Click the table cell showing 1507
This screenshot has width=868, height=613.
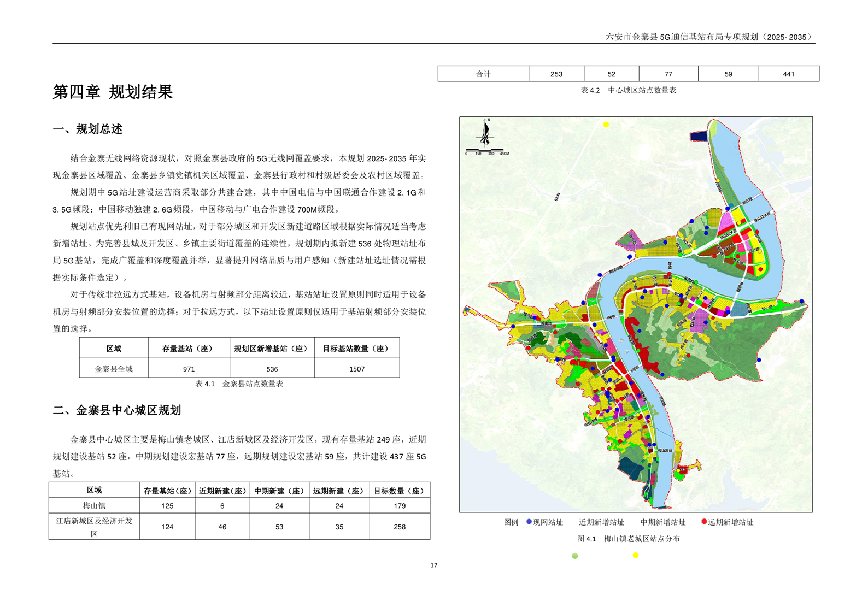click(357, 369)
